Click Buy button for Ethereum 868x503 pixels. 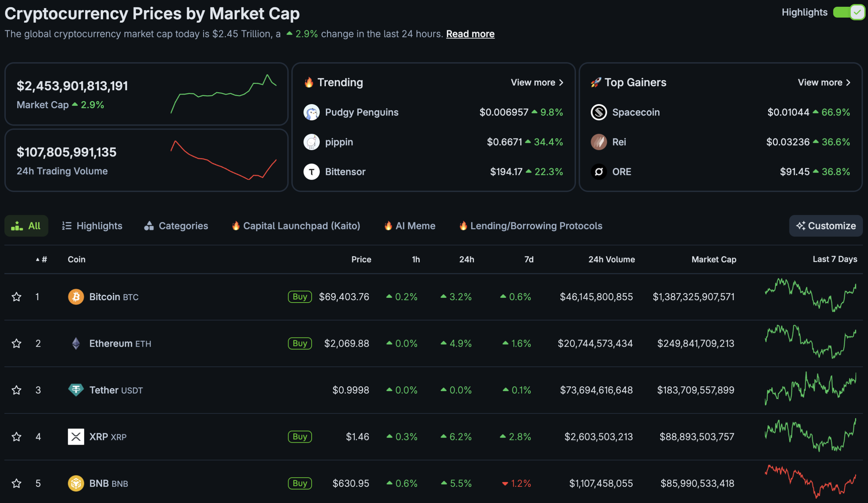[300, 343]
